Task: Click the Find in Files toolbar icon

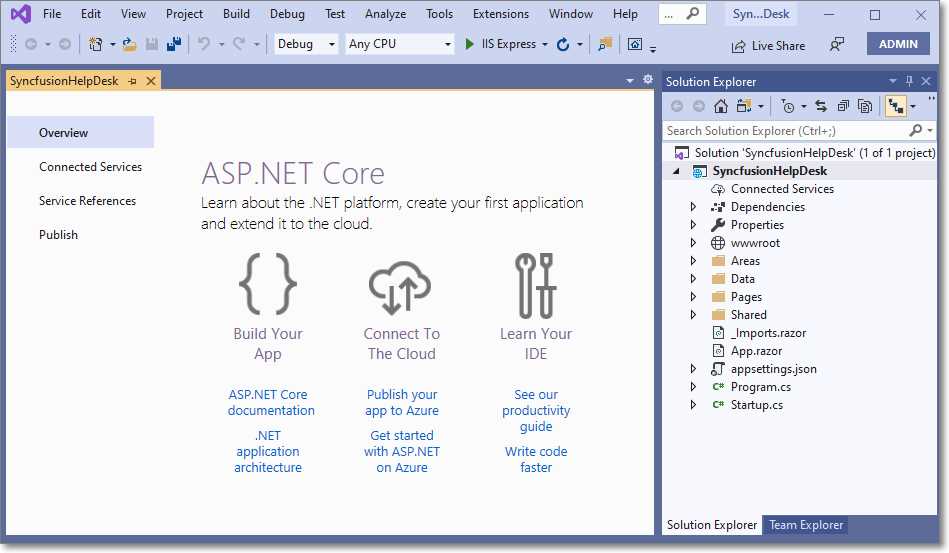Action: coord(605,44)
